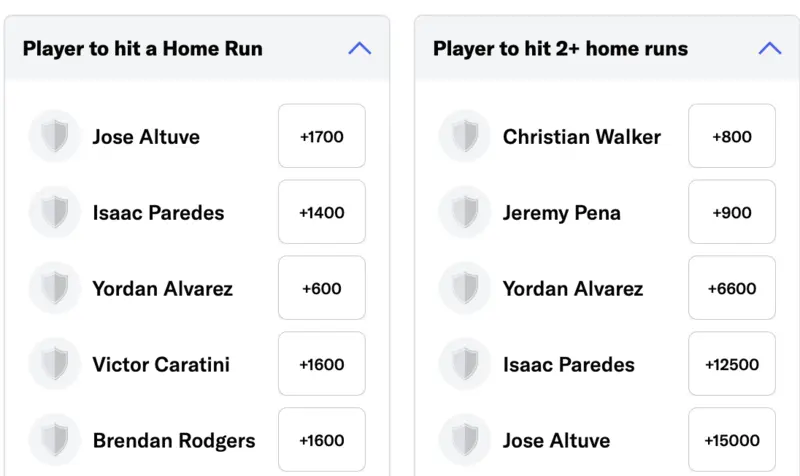
Task: Collapse the Player to hit 2+ home runs section
Action: [x=769, y=48]
